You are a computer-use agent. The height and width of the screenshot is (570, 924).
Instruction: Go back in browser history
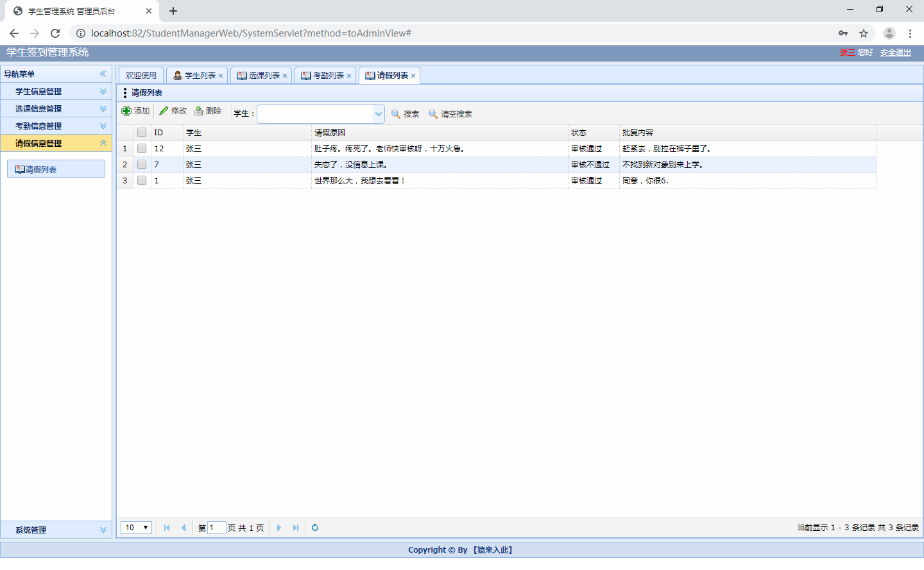pyautogui.click(x=14, y=33)
